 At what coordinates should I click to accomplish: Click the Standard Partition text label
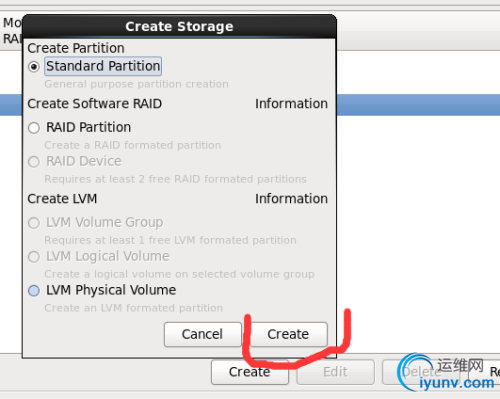103,66
